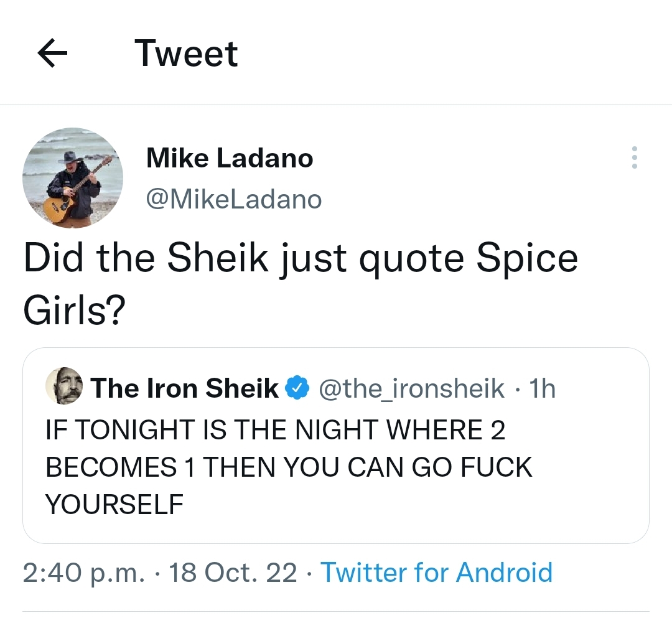Tap the @the_ironsheik handle
Screen dimensions: 672x618
(411, 388)
